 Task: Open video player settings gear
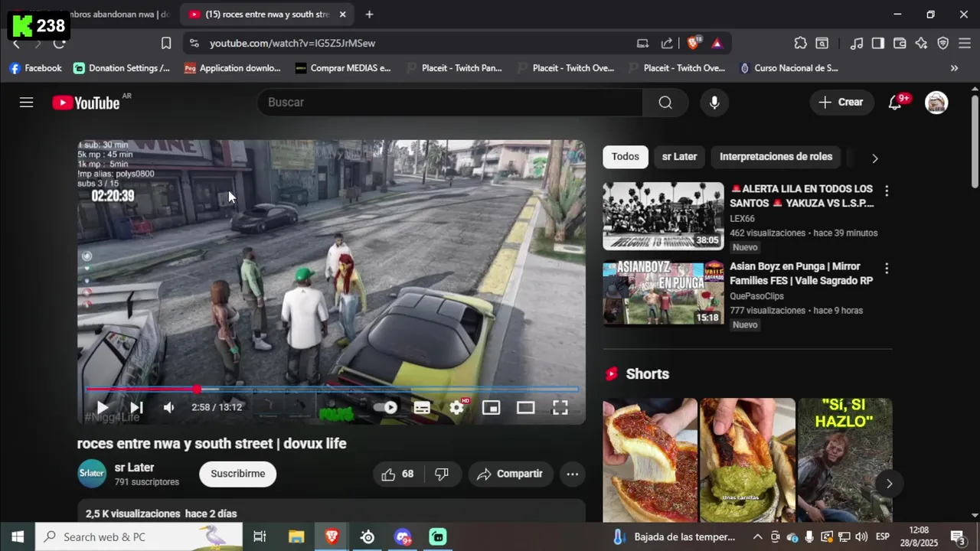(x=457, y=408)
